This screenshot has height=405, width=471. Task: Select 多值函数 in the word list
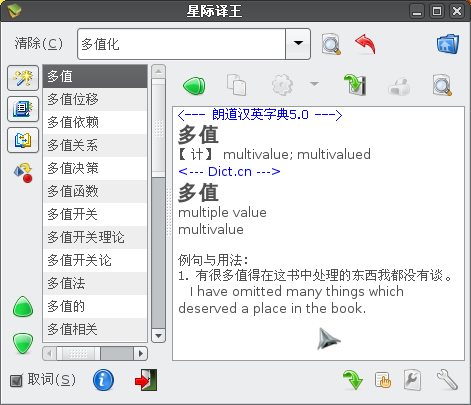95,191
